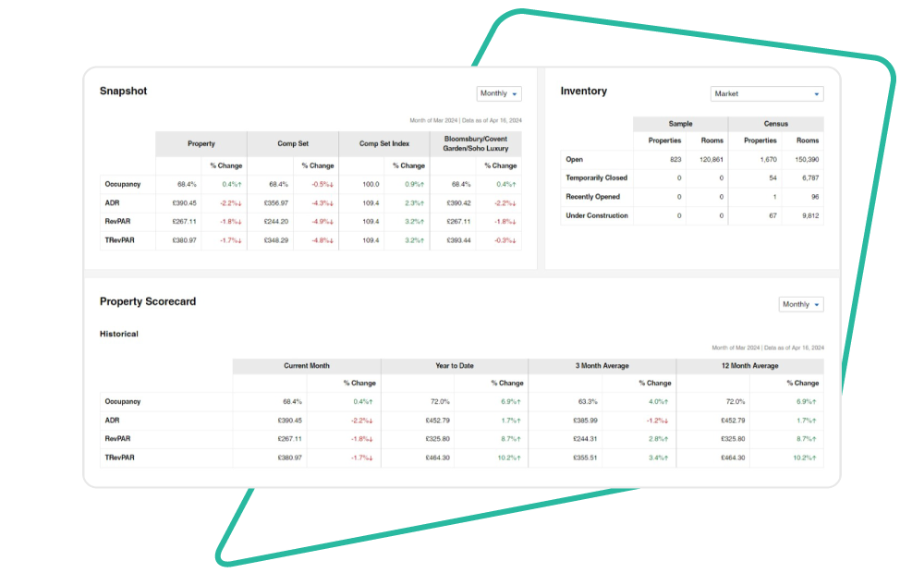Select the Temporarily Closed inventory row

pos(596,177)
